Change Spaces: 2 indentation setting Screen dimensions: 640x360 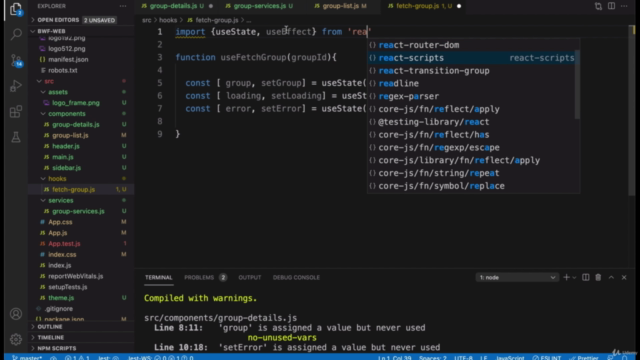pyautogui.click(x=433, y=358)
